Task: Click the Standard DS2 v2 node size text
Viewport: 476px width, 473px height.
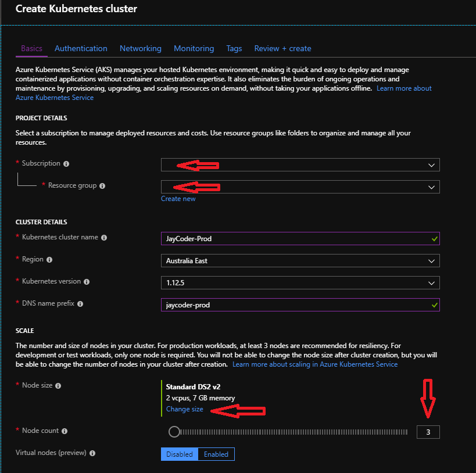Action: [193, 387]
